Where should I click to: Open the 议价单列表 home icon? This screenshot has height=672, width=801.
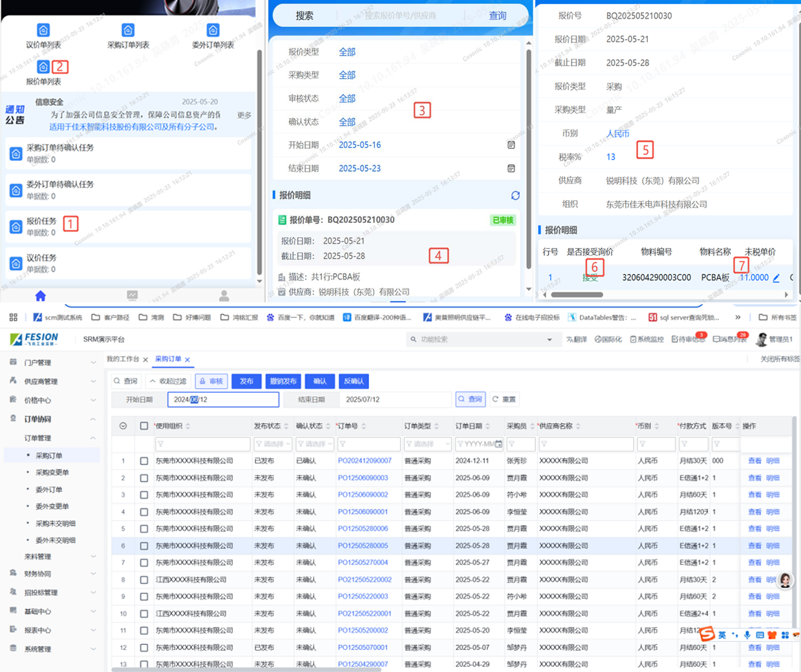(43, 30)
